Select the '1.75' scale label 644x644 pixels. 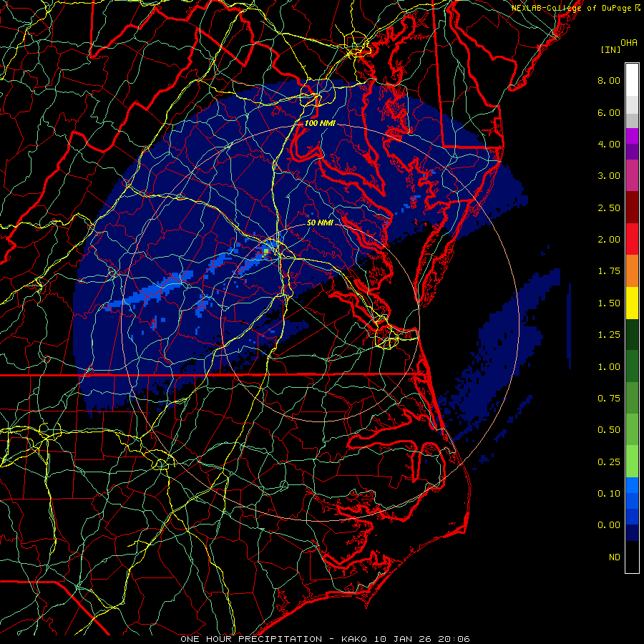[609, 271]
